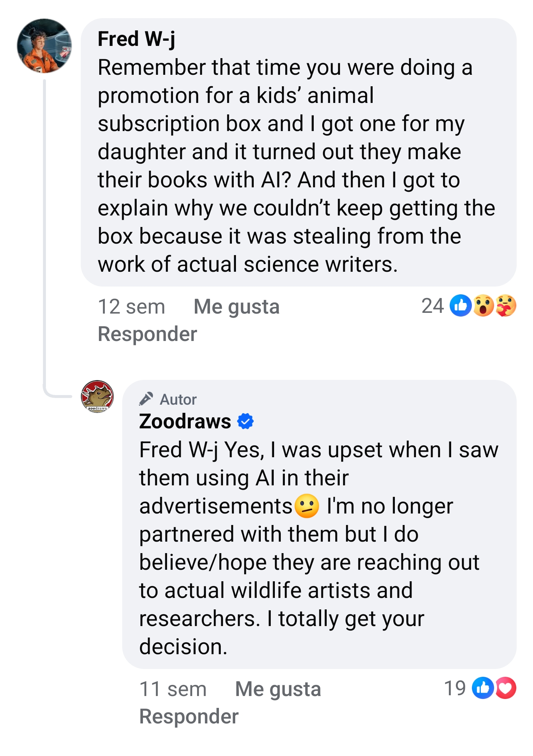
Task: Click the Autor pen badge icon
Action: [146, 399]
